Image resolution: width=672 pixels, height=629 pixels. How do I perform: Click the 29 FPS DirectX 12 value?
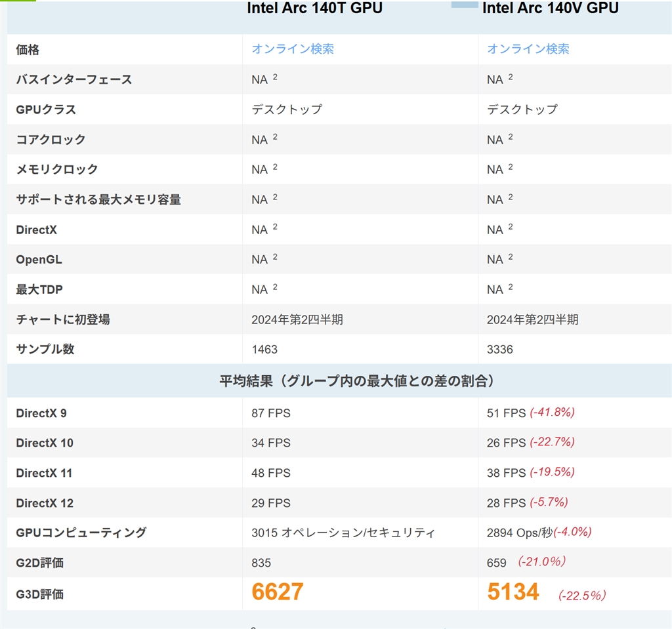[271, 503]
